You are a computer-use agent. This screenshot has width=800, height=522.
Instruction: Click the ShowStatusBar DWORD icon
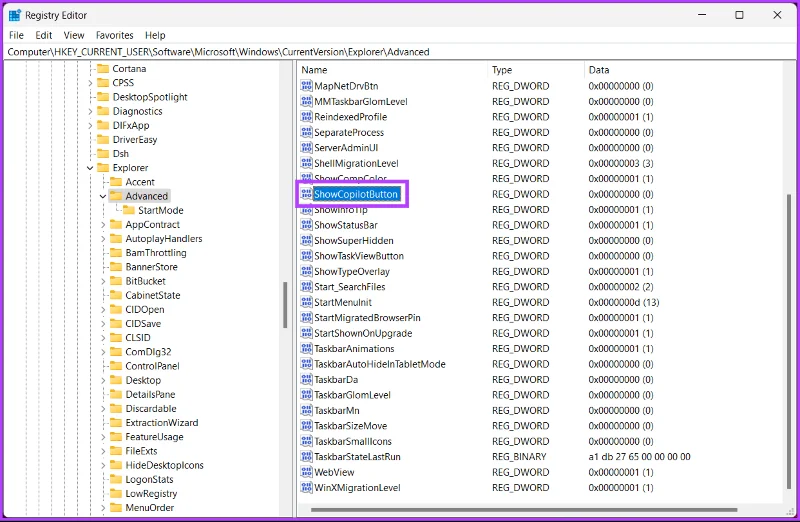pyautogui.click(x=306, y=225)
